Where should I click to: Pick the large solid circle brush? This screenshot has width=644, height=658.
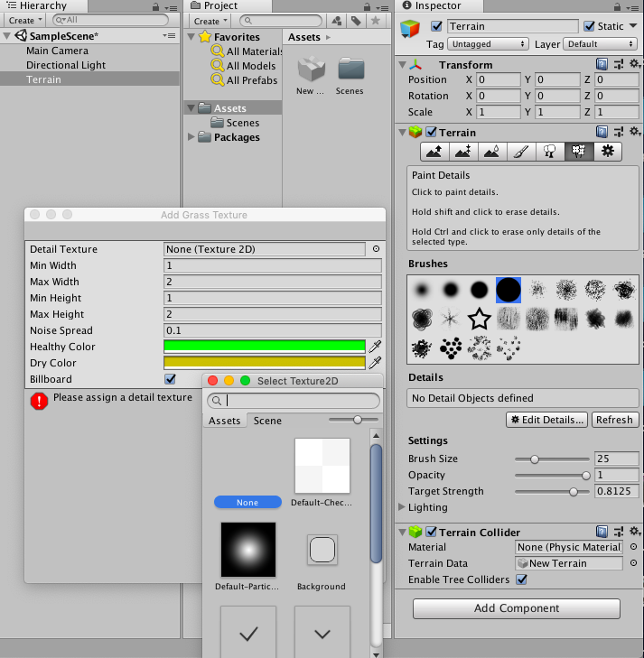[x=509, y=290]
